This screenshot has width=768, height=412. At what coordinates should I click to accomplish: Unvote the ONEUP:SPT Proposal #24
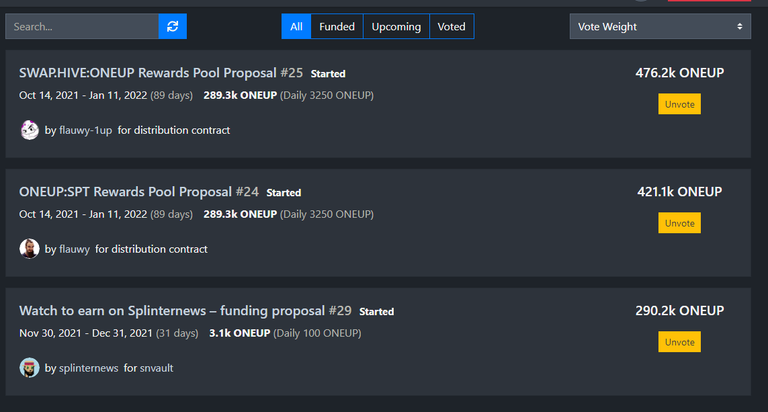click(x=679, y=223)
